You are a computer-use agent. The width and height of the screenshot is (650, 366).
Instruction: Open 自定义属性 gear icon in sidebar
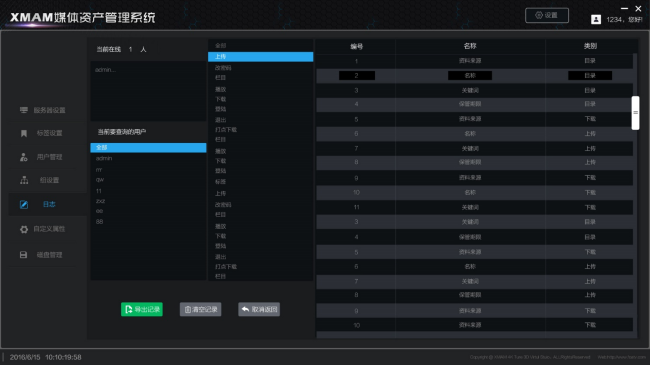pos(24,229)
